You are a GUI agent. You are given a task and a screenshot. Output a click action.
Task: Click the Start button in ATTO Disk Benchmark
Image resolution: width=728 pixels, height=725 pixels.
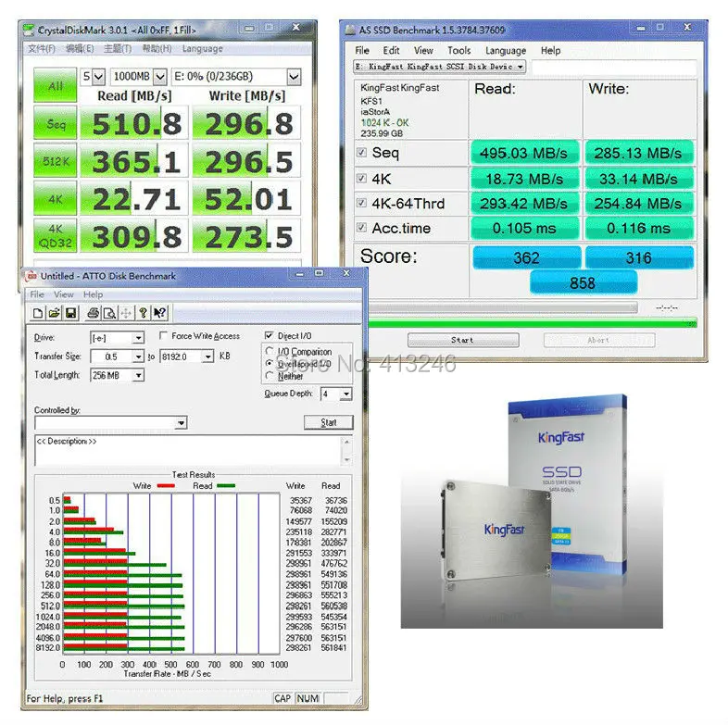pos(328,422)
